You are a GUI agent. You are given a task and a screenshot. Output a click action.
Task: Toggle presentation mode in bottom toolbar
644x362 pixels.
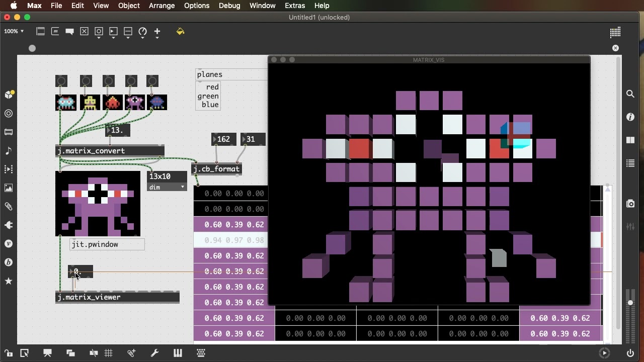(47, 353)
